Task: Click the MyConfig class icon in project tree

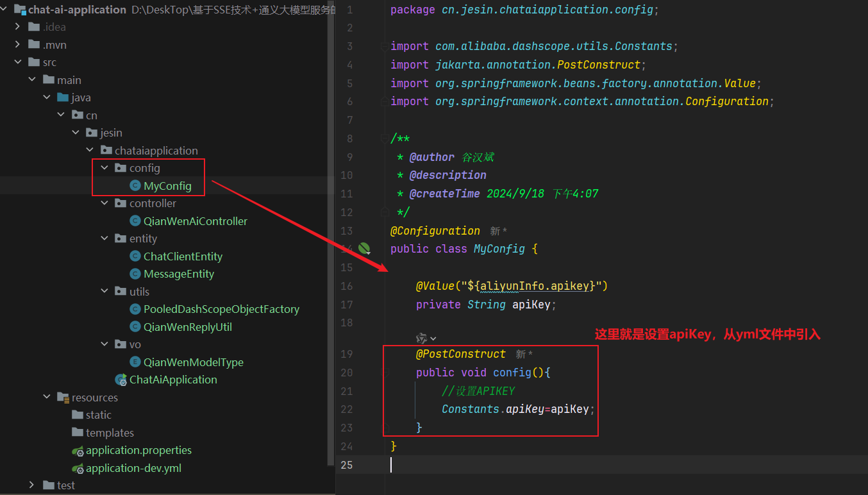Action: (135, 186)
